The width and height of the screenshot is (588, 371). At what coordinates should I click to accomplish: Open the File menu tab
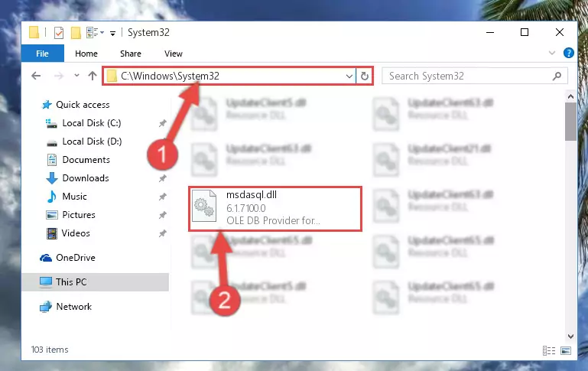coord(42,54)
